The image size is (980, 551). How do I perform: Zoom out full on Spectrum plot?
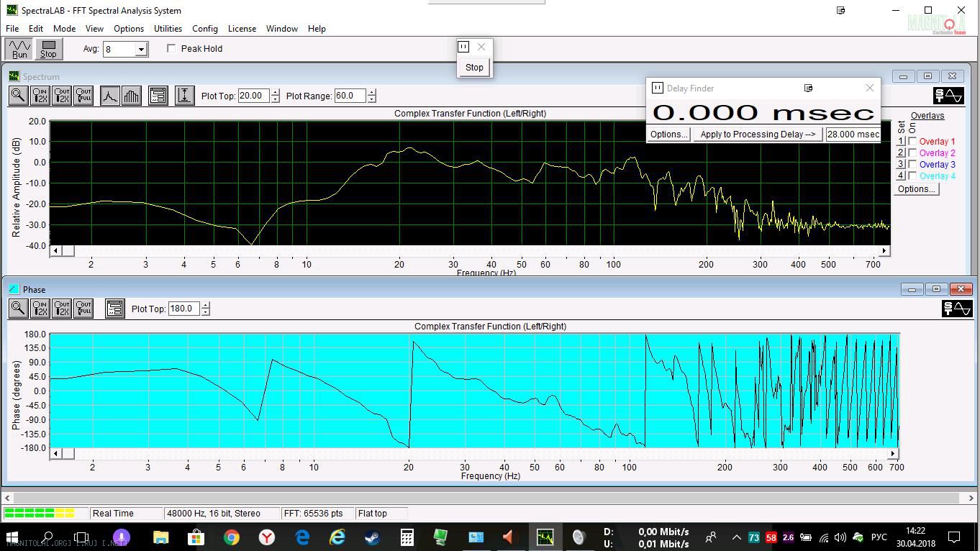click(x=83, y=96)
